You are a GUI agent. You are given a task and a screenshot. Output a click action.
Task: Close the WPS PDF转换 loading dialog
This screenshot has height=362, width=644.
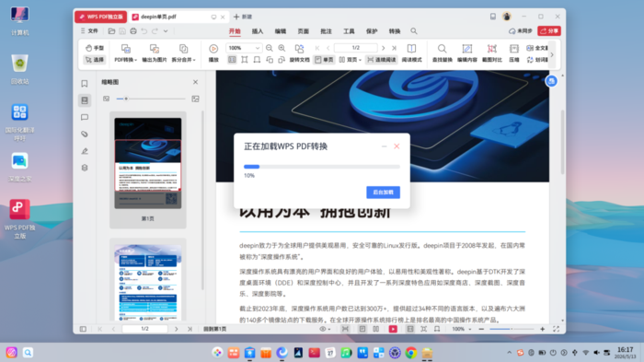point(397,146)
